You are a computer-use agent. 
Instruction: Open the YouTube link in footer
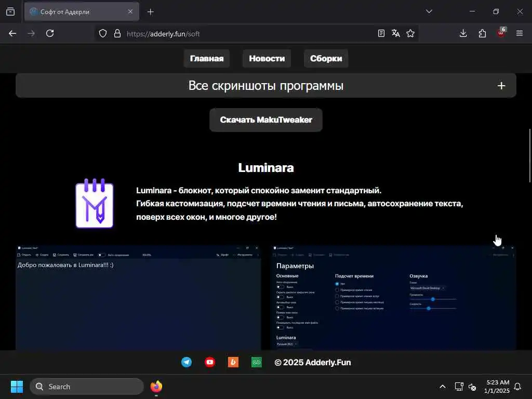(210, 362)
